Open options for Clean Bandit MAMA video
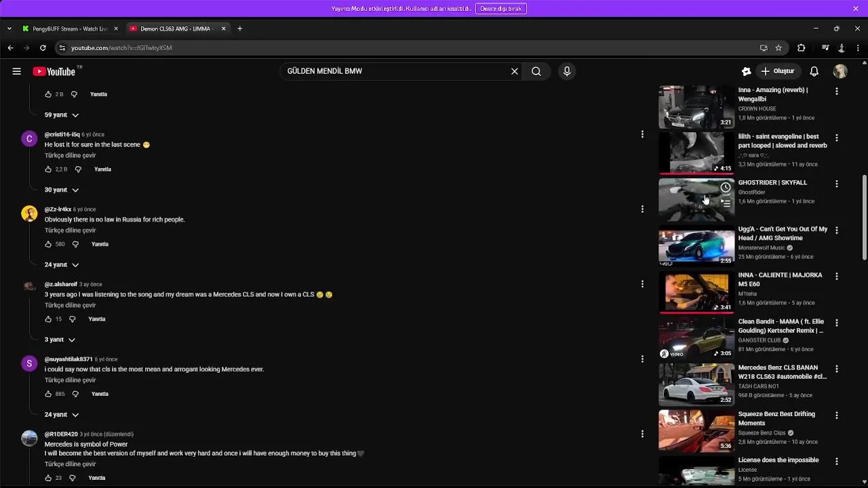The image size is (868, 488). click(x=836, y=323)
